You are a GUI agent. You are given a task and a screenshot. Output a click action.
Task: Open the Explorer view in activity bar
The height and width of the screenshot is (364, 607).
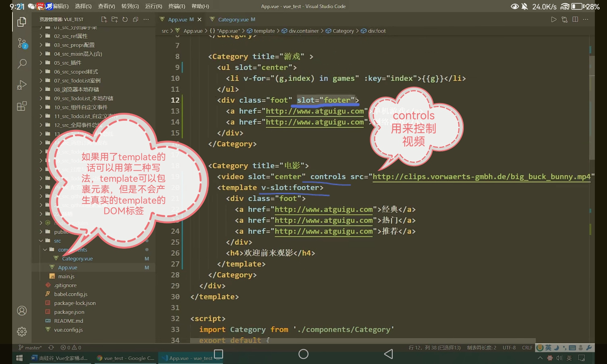[22, 22]
